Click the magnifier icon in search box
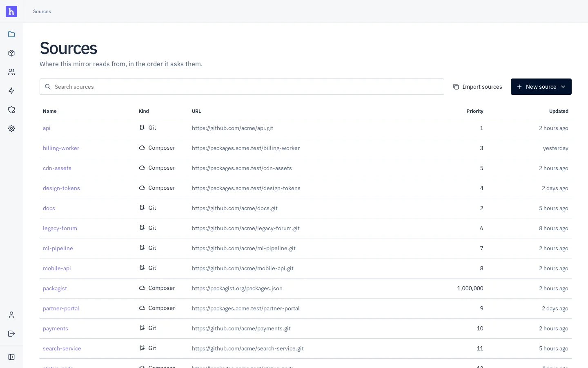The width and height of the screenshot is (588, 368). click(x=48, y=87)
